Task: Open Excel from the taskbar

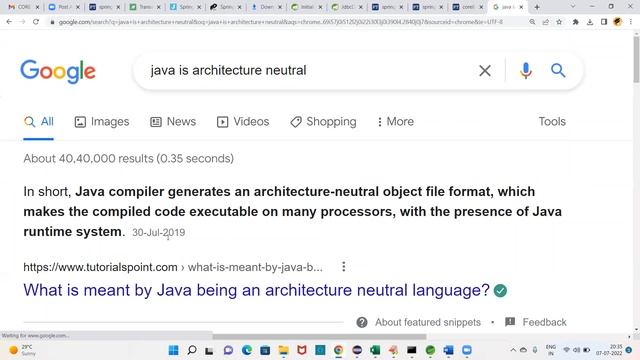Action: [x=375, y=350]
